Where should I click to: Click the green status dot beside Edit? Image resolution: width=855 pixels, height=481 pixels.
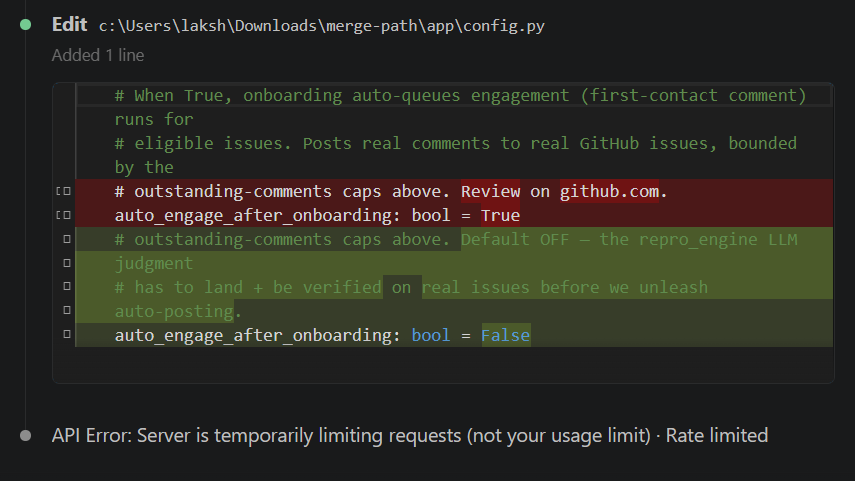click(25, 25)
